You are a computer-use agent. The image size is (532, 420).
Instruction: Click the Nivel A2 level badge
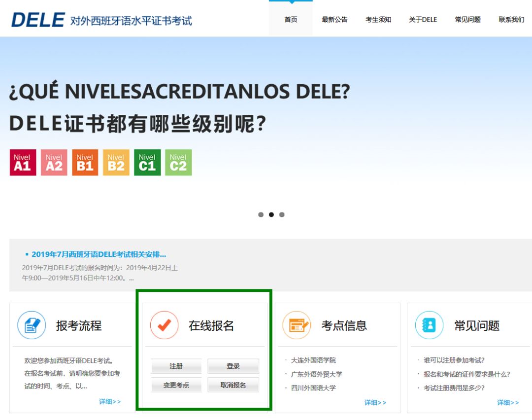(x=54, y=163)
